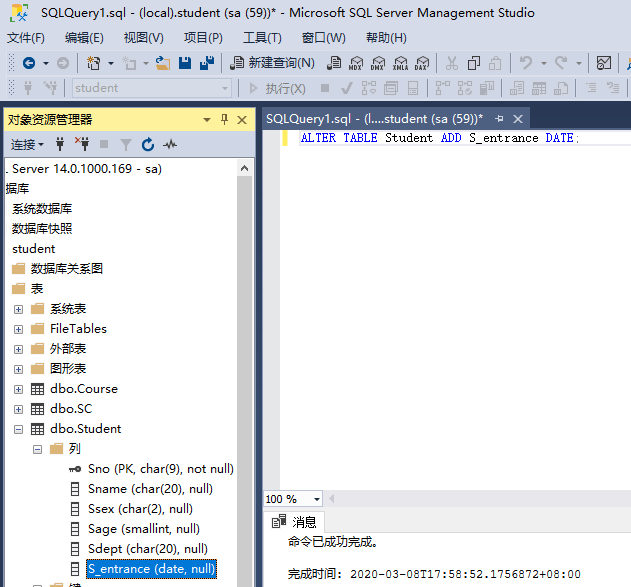The height and width of the screenshot is (587, 631).
Task: Click the XMLA query icon
Action: click(x=400, y=63)
